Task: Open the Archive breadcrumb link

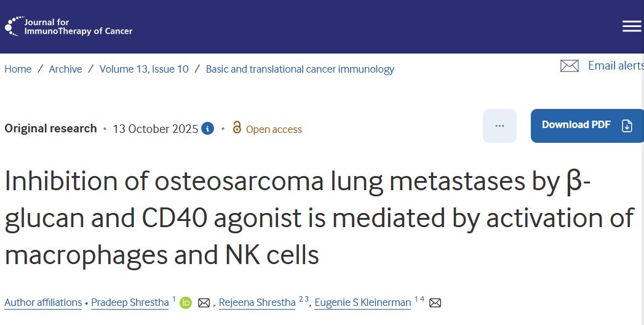Action: pos(65,69)
